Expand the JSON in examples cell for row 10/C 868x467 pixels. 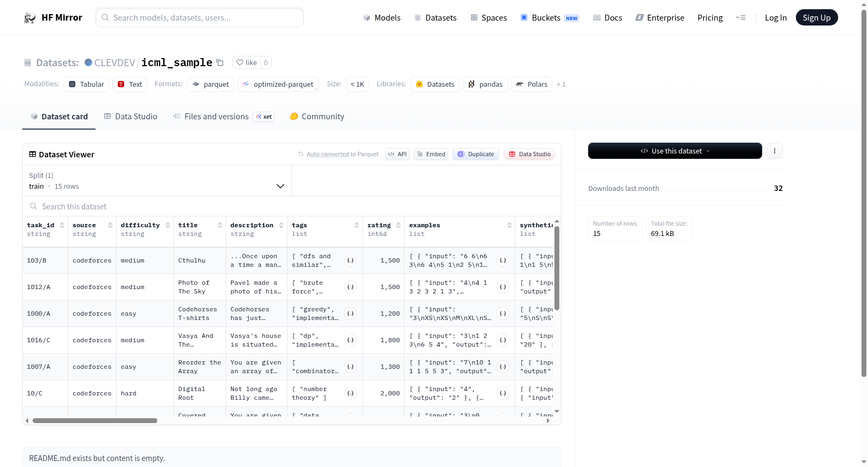click(503, 393)
